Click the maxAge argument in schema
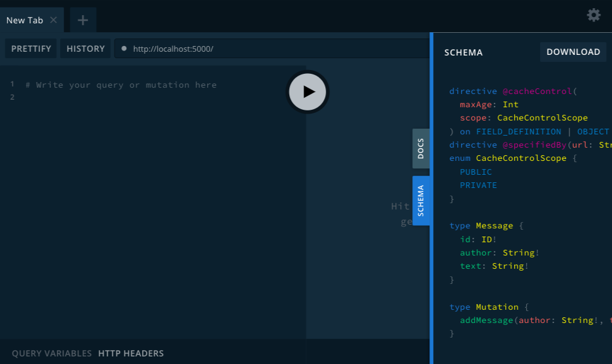612x364 pixels. point(476,105)
